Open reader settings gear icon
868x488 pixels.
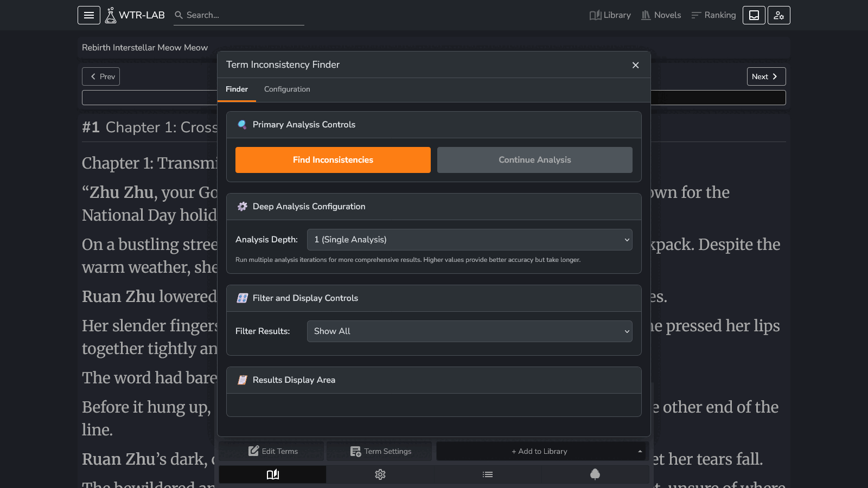(380, 474)
